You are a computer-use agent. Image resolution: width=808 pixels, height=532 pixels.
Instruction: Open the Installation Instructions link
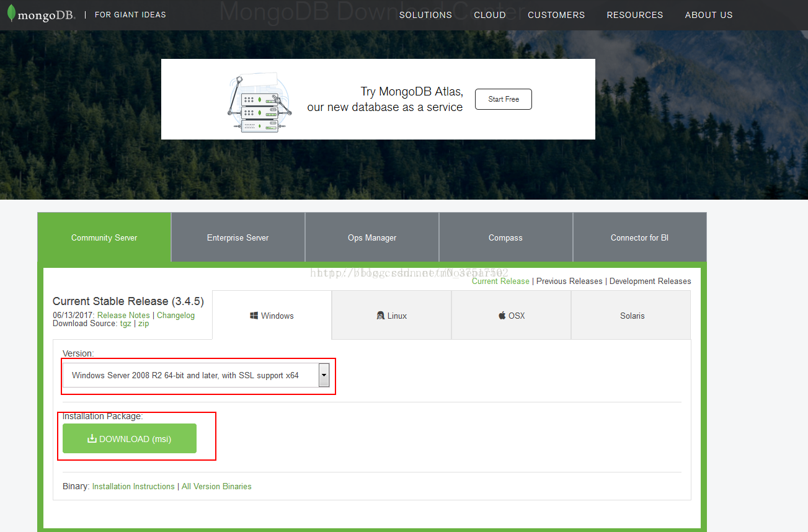coord(133,487)
